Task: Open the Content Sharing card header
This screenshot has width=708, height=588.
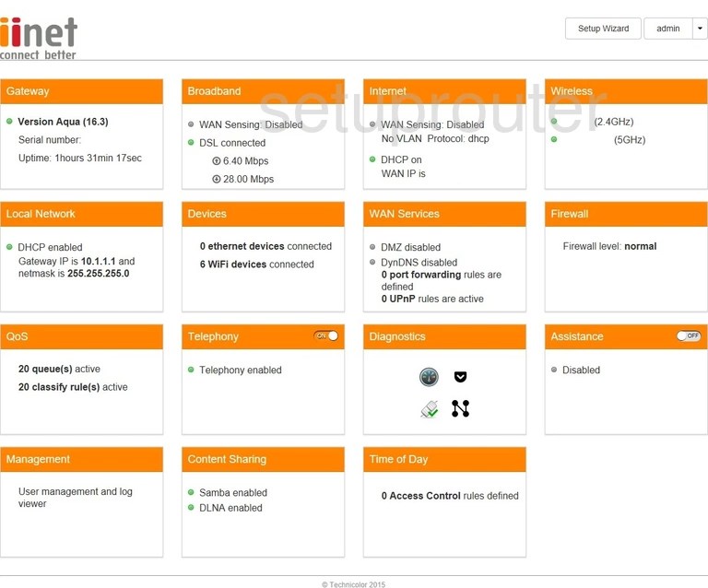Action: (x=264, y=460)
